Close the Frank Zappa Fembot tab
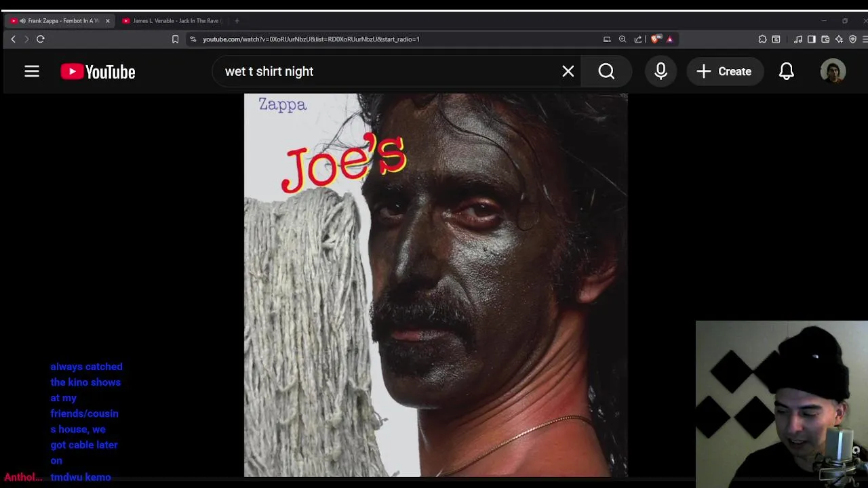This screenshot has width=868, height=488. [x=107, y=21]
